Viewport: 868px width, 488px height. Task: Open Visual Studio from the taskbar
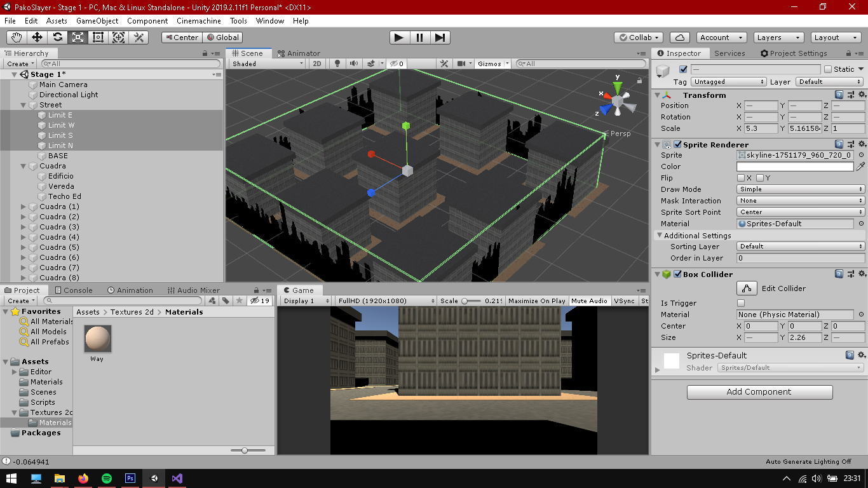pyautogui.click(x=177, y=478)
